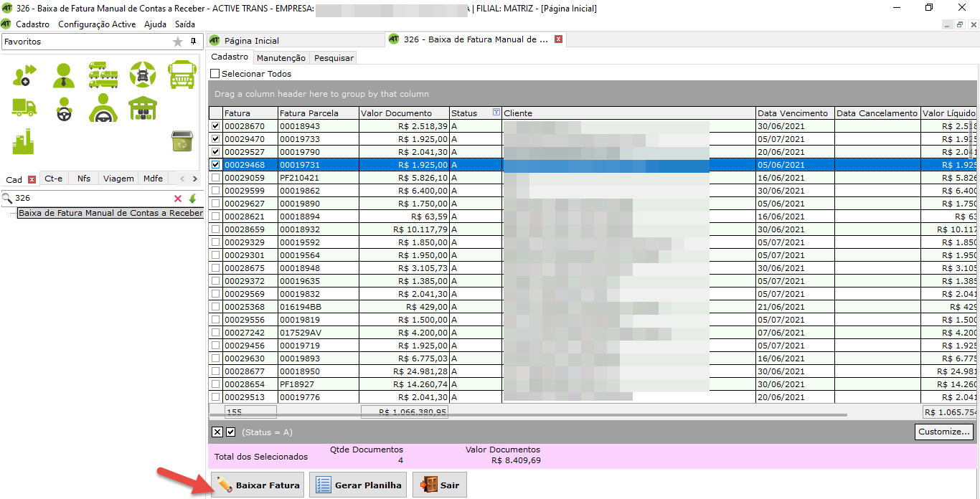Click the star favorite icon in Favoritos header

(178, 42)
